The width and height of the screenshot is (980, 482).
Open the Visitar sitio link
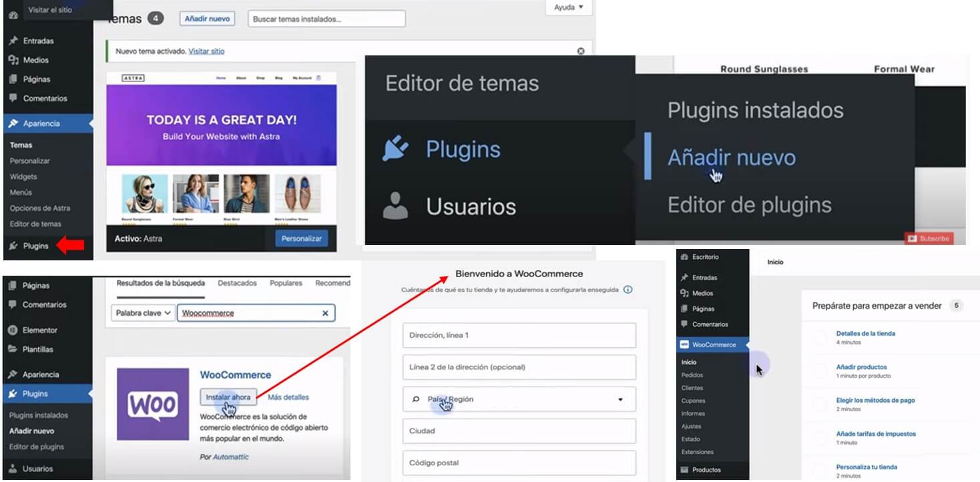coord(208,51)
